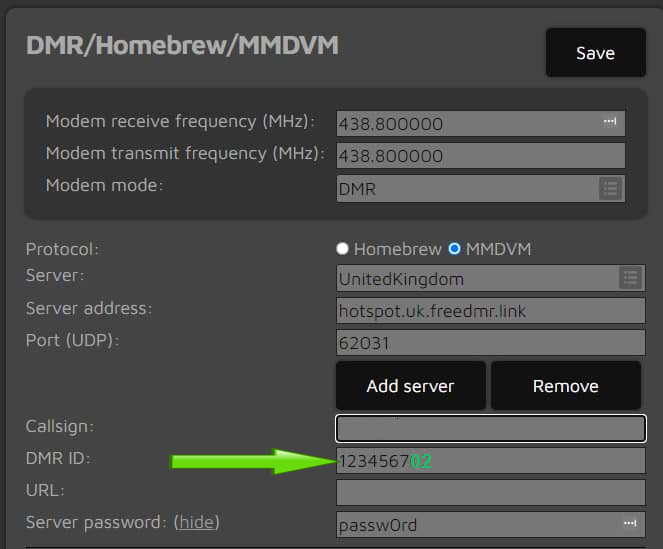663x549 pixels.
Task: Expand the Modem mode DMR dropdown
Action: tap(480, 188)
